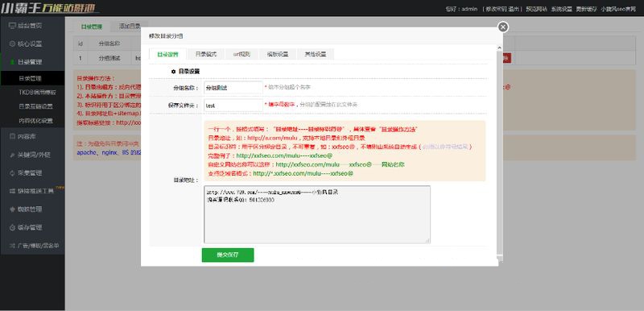
Task: Click the 更新缓存 link in header
Action: tap(586, 9)
